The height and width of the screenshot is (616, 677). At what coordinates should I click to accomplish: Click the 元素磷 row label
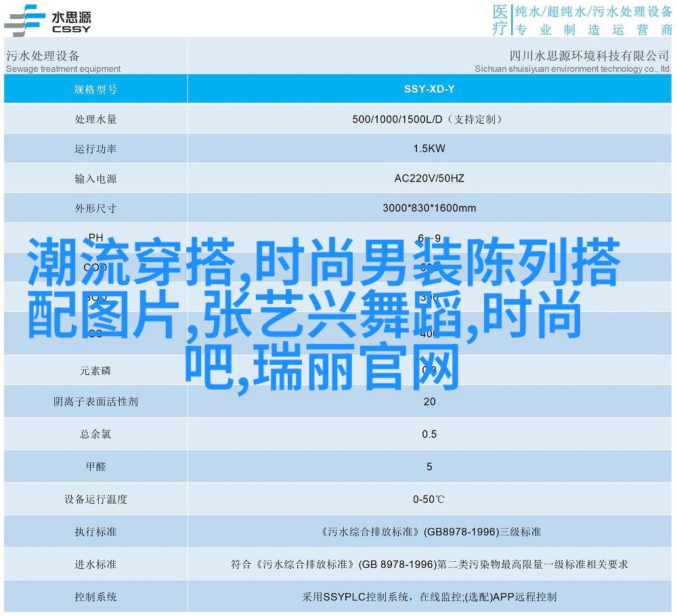(95, 371)
